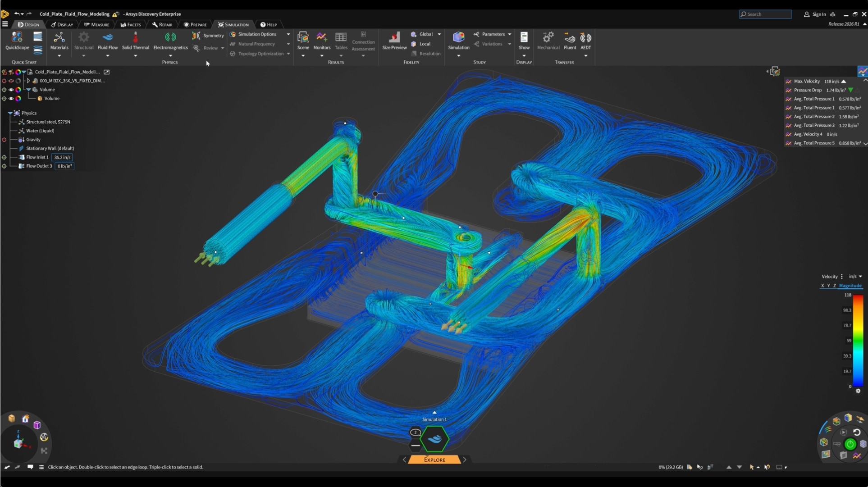Expand the 000_MI32X_35X_V5 component node

[28, 81]
